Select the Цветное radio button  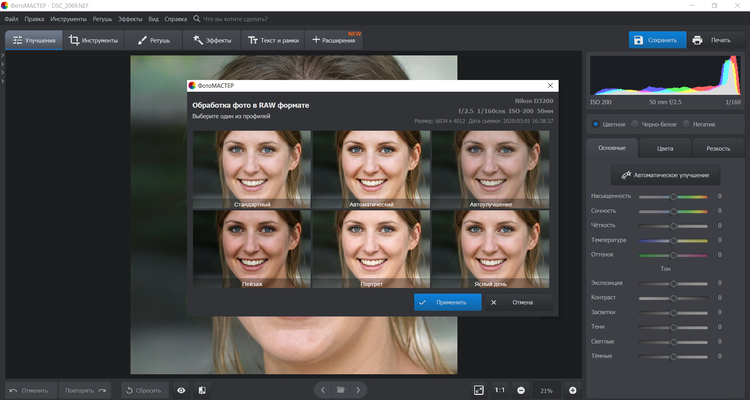point(597,124)
